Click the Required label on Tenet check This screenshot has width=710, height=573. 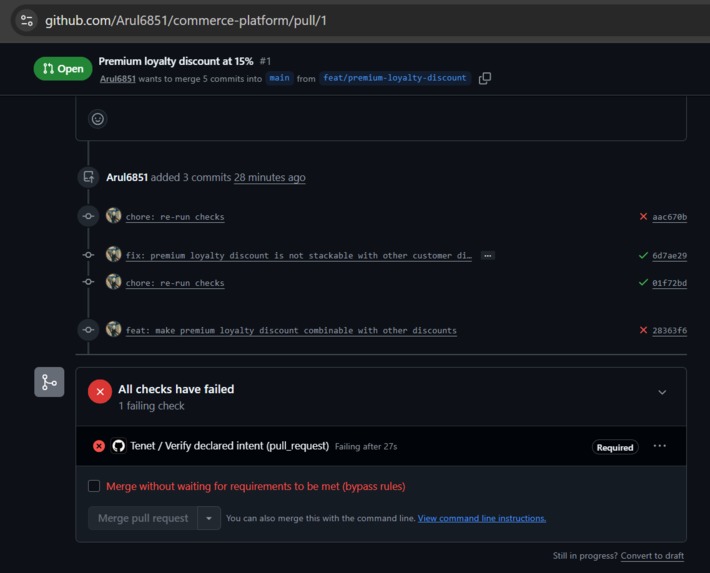[x=615, y=448]
